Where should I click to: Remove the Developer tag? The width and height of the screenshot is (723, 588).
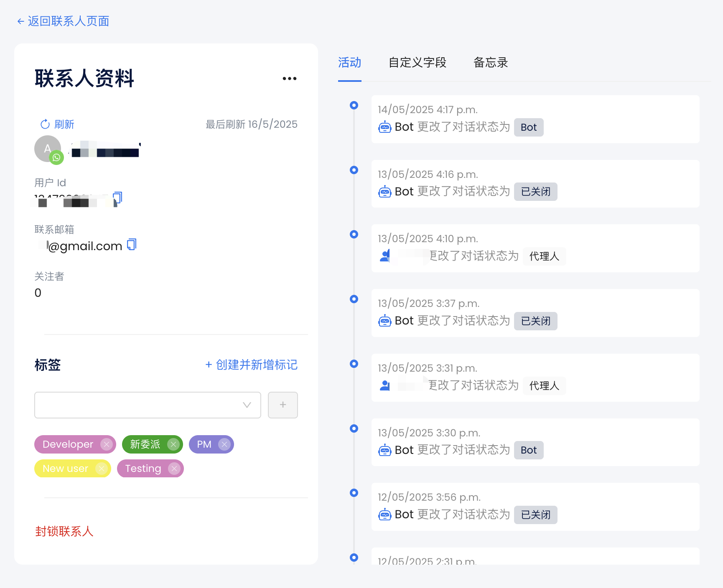click(x=107, y=444)
